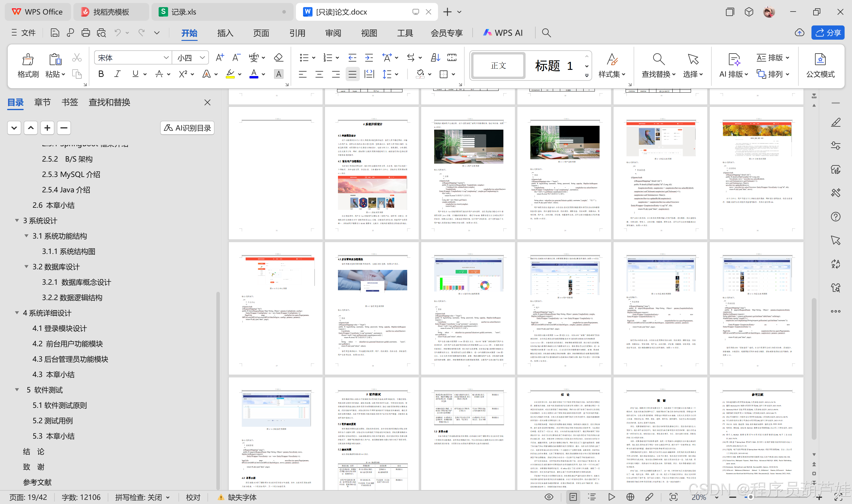Screen dimensions: 852x504
Task: Click the AI识别目录 button
Action: coord(187,128)
